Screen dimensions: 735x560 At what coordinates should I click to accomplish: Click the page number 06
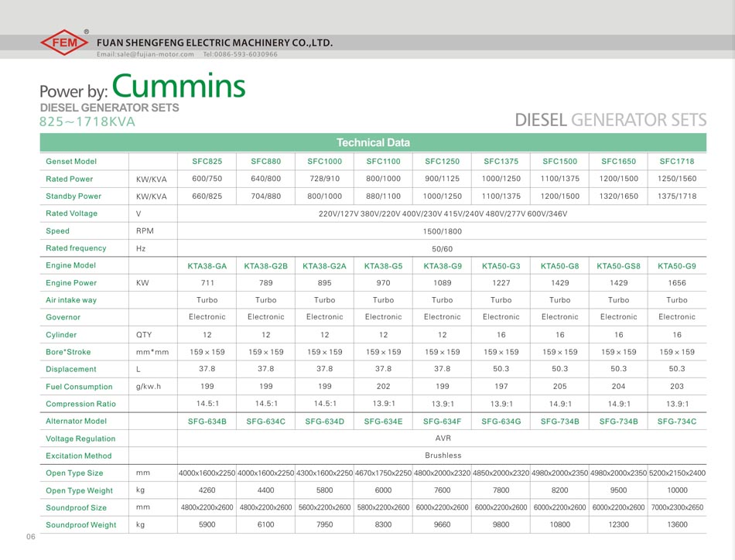(x=31, y=537)
